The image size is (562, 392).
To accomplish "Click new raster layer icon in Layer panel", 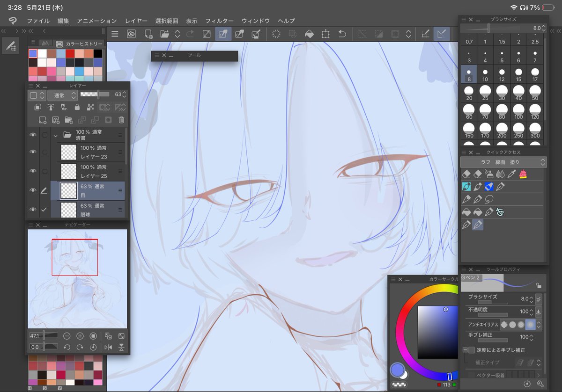I will 43,120.
